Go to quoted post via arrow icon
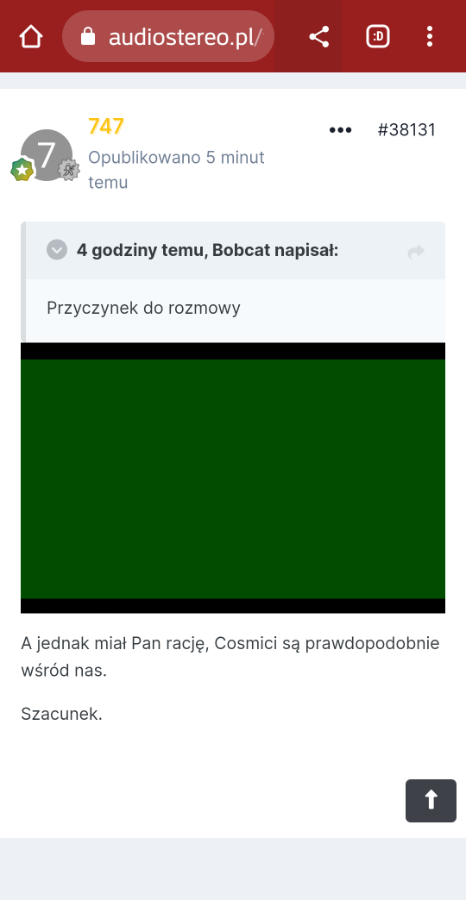The height and width of the screenshot is (900, 466). click(x=416, y=251)
